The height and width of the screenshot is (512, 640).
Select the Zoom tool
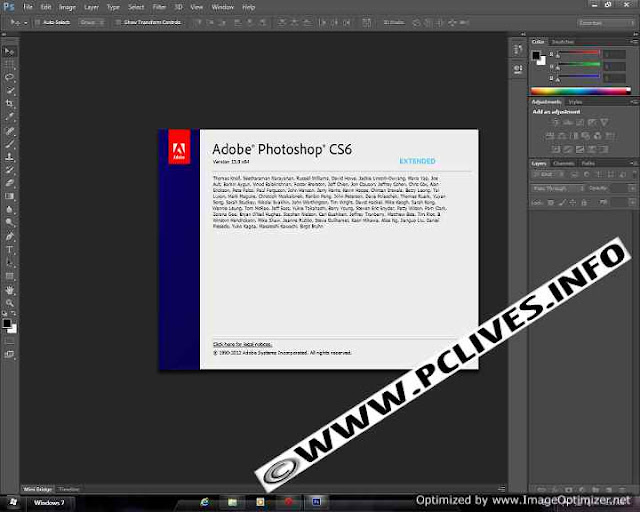pos(9,303)
